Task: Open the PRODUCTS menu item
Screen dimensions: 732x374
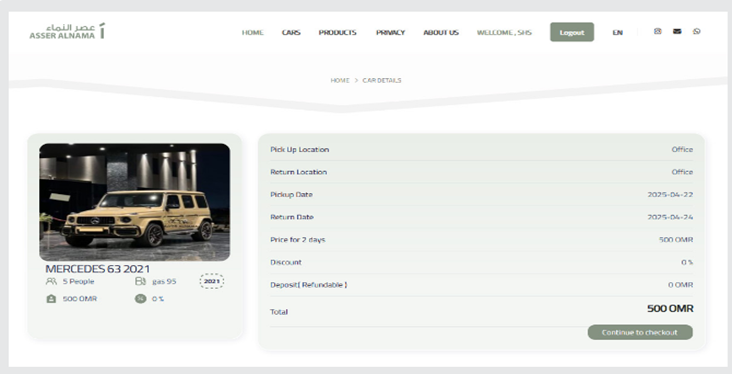Action: point(338,32)
